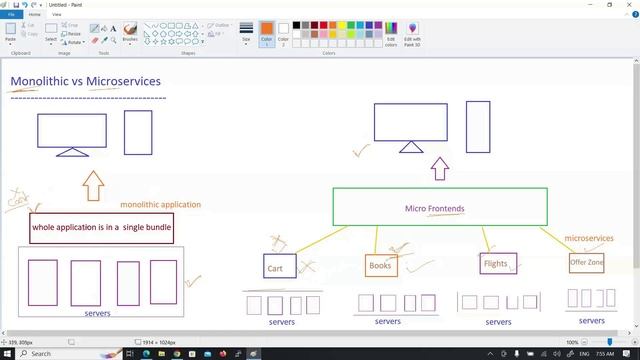Image resolution: width=640 pixels, height=360 pixels.
Task: Open File Explorer from the taskbar
Action: point(162,353)
